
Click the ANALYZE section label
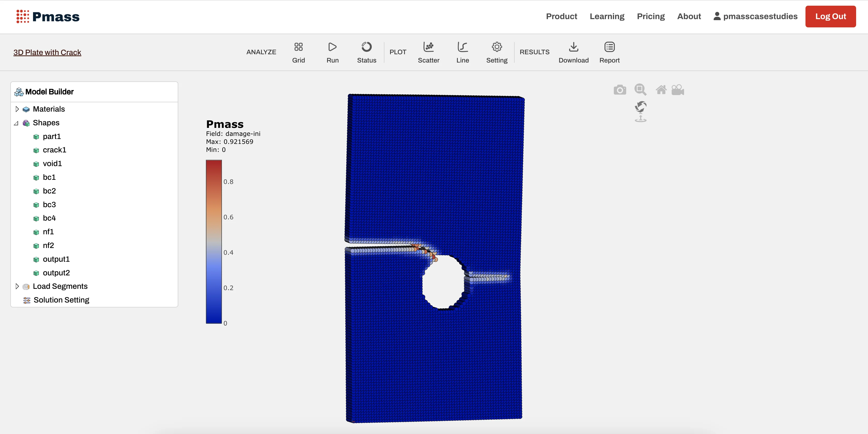(x=261, y=52)
